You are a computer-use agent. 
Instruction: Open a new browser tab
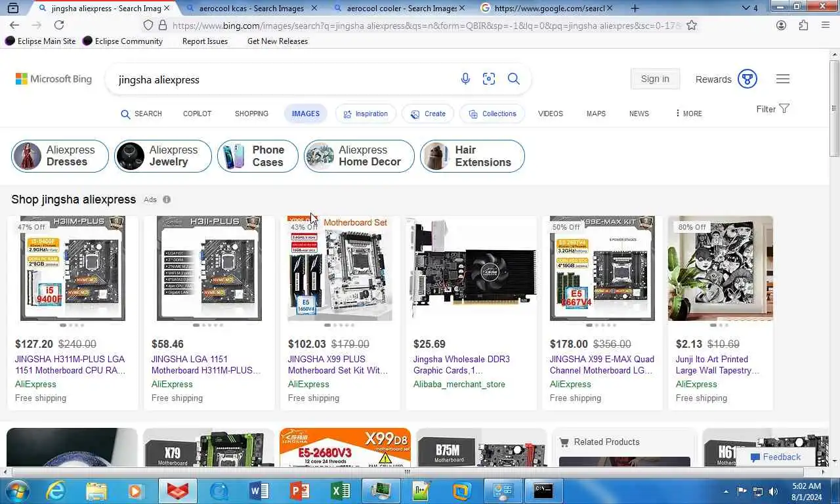click(635, 8)
